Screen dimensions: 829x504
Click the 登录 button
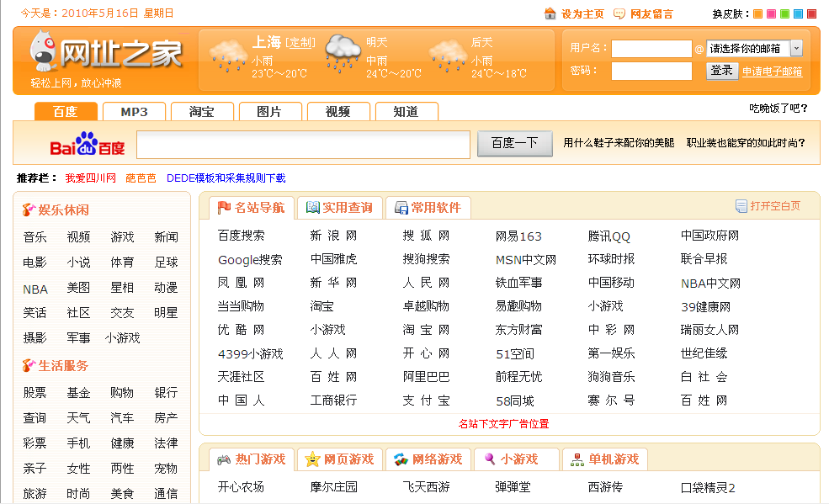722,71
